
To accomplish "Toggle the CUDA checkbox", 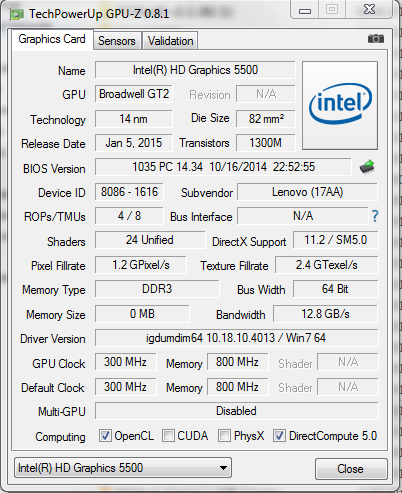I will click(168, 436).
